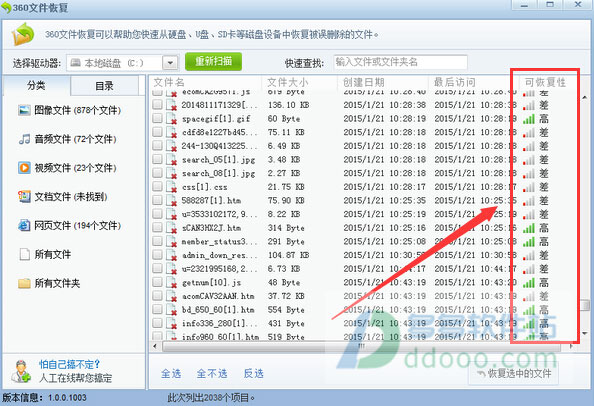594x406 pixels.
Task: Select 视频文件 (23个文件) category
Action: (67, 168)
